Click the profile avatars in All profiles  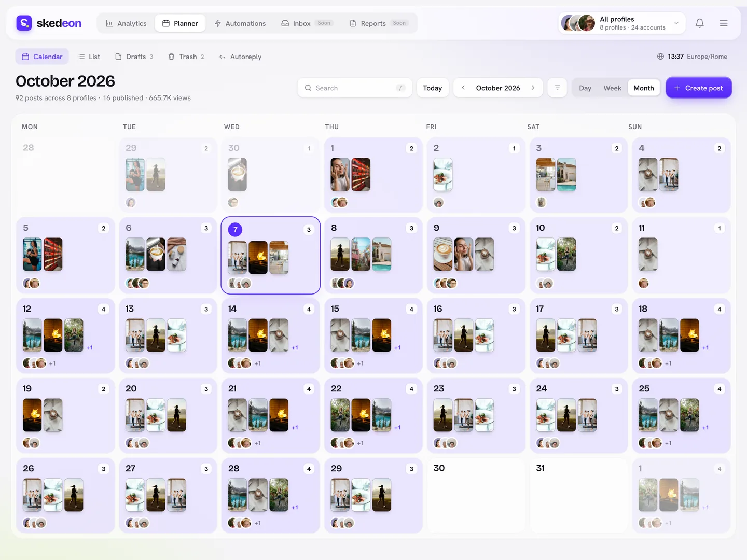point(578,23)
